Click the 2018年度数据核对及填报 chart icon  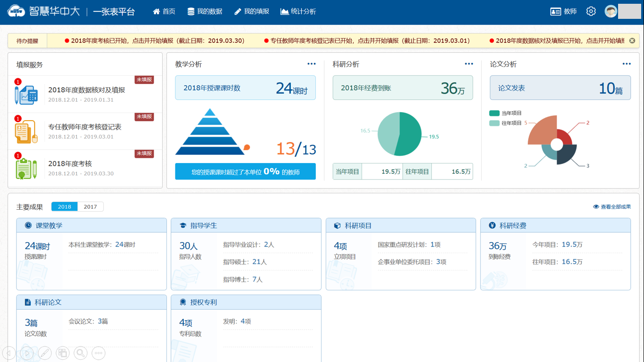[x=26, y=95]
